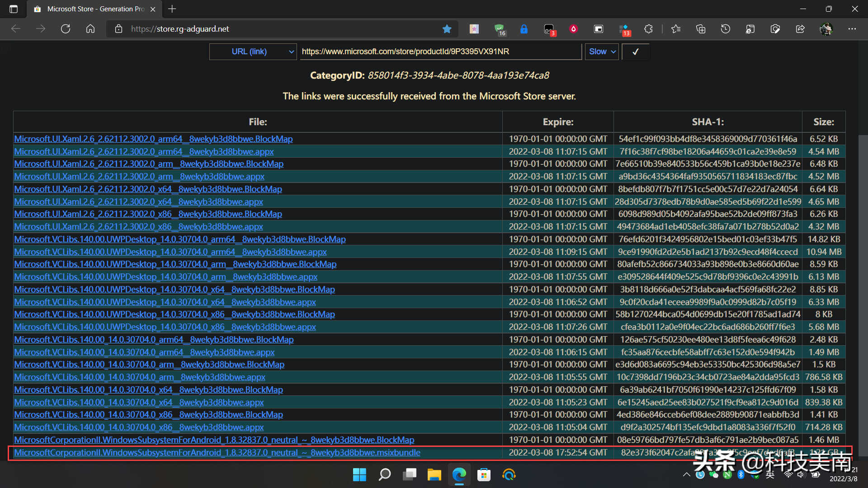
Task: Select the Microsoft Store - Generation Project tab
Action: (95, 9)
